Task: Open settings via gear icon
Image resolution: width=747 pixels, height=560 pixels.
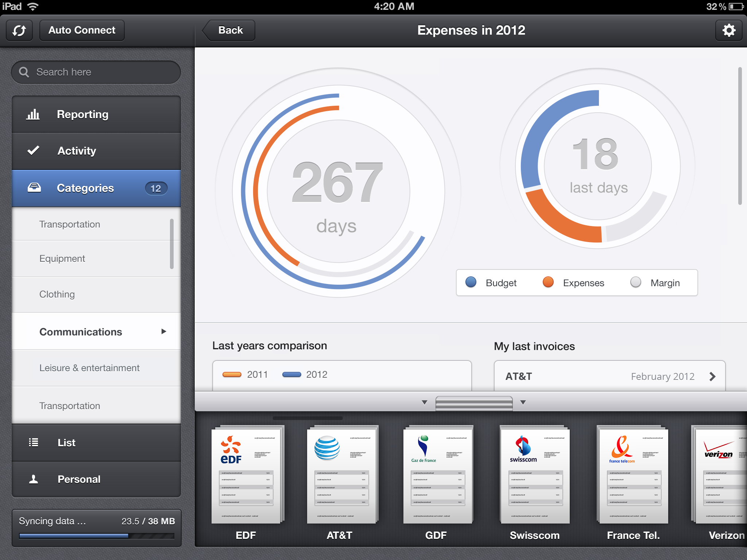Action: [728, 31]
